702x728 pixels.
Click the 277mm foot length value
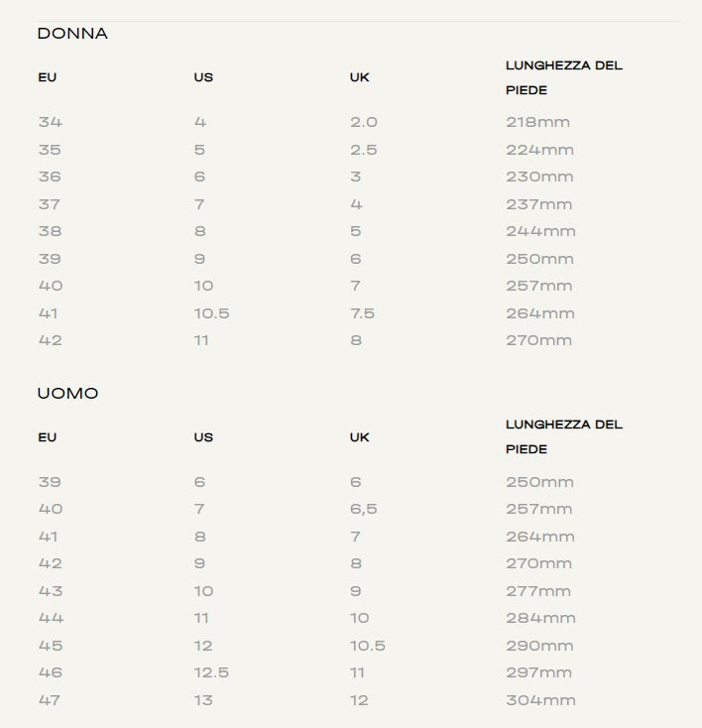coord(538,591)
